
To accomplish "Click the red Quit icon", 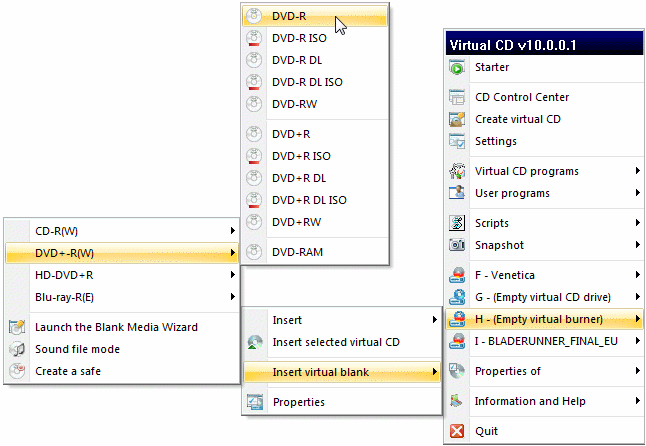I will pyautogui.click(x=457, y=432).
